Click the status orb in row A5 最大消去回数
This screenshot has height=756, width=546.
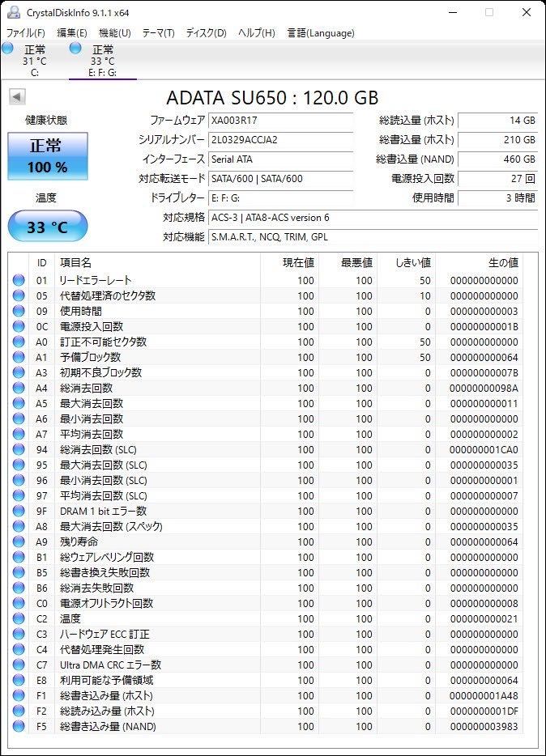(19, 403)
